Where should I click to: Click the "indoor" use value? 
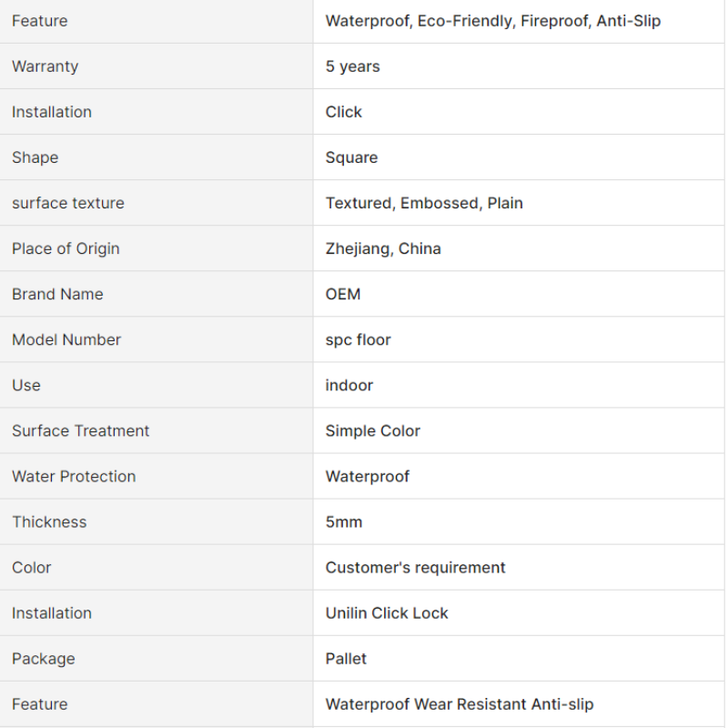(349, 385)
